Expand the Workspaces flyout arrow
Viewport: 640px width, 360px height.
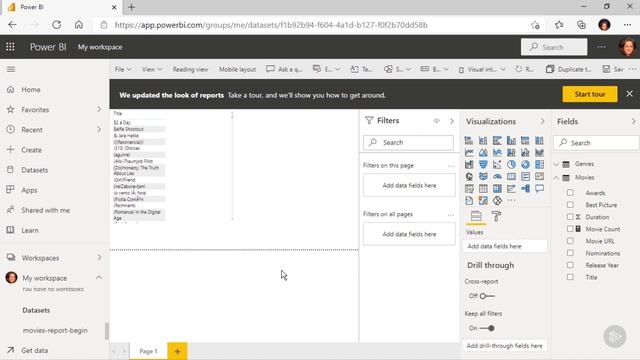(x=99, y=258)
